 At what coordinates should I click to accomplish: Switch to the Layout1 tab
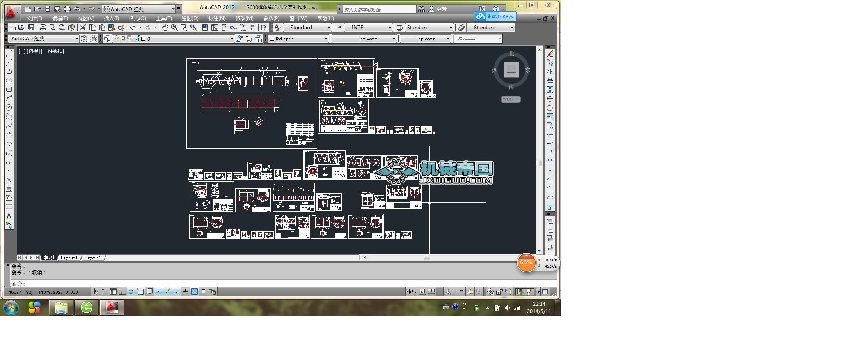click(x=69, y=258)
